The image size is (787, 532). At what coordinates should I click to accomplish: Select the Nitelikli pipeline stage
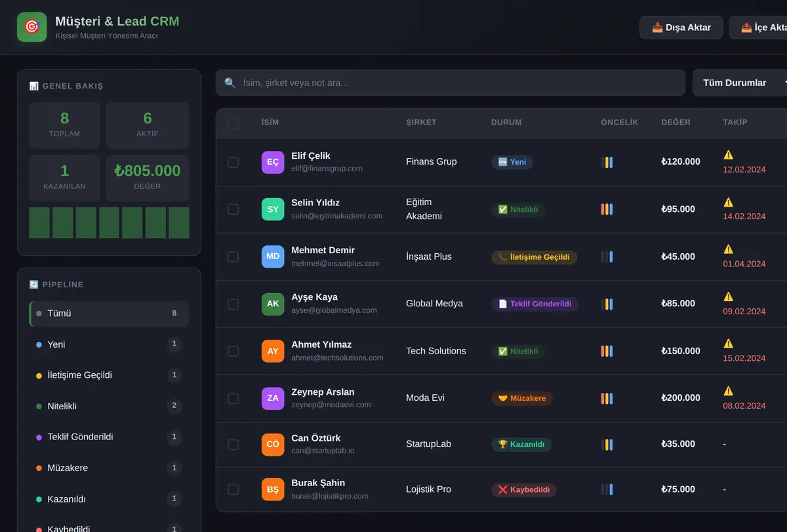pyautogui.click(x=110, y=406)
